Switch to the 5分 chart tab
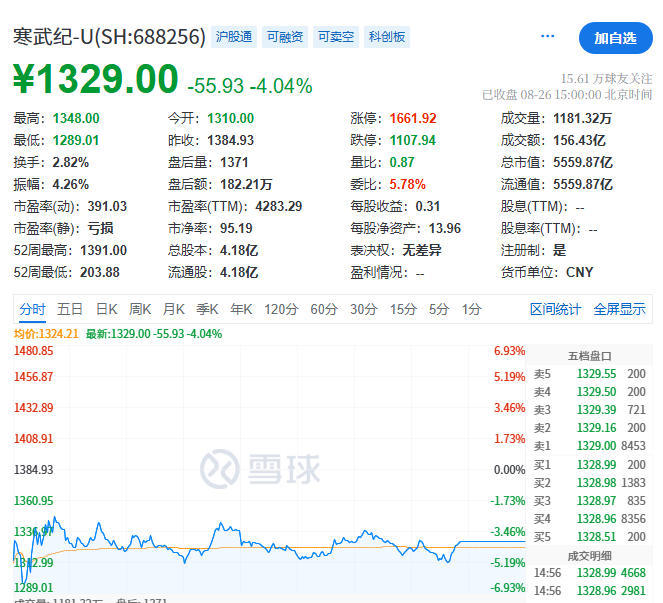This screenshot has height=603, width=663. pyautogui.click(x=439, y=310)
